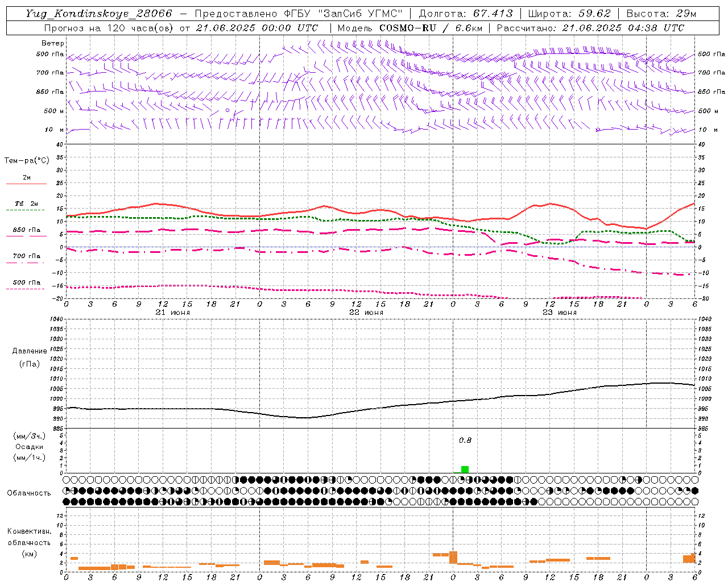Click the (мм/3ч.) precipitation unit label

(30, 436)
